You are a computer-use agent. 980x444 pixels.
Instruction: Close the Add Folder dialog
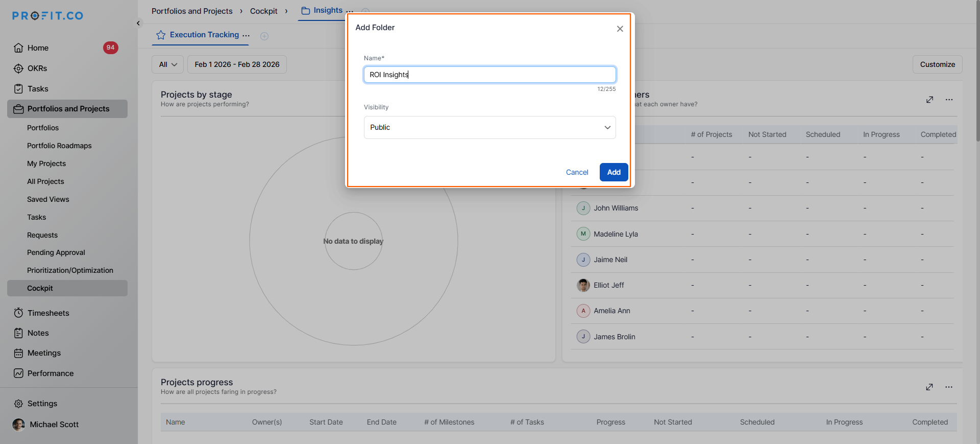620,29
